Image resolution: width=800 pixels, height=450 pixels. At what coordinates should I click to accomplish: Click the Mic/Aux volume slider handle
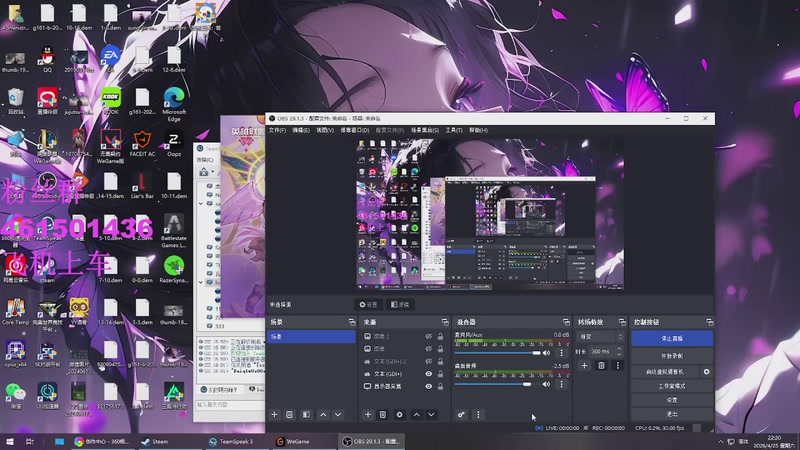[536, 353]
